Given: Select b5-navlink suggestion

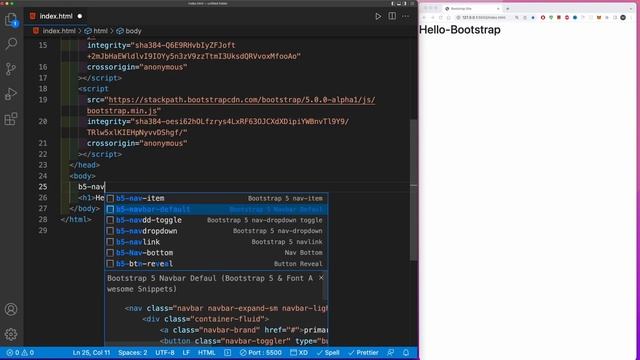Looking at the screenshot, I should pyautogui.click(x=216, y=242).
